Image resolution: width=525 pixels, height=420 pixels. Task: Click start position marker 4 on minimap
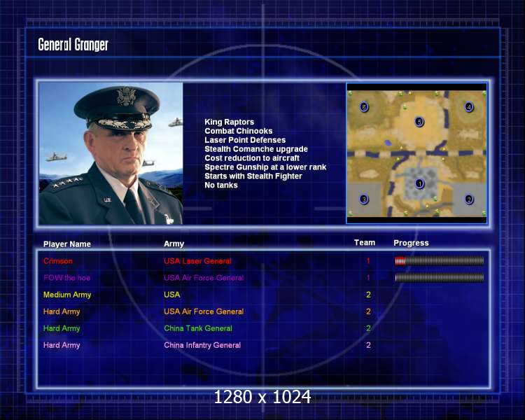469,107
